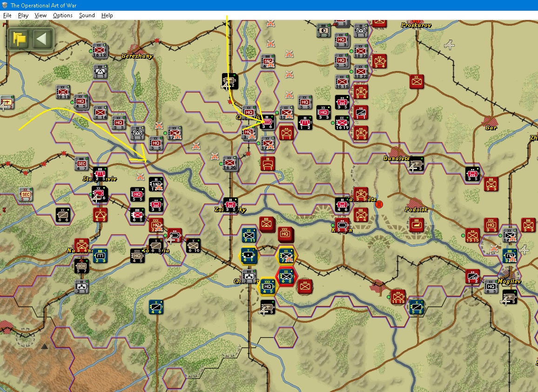The width and height of the screenshot is (538, 392).
Task: Select red XXX HQ 3-3
Action: (491, 225)
